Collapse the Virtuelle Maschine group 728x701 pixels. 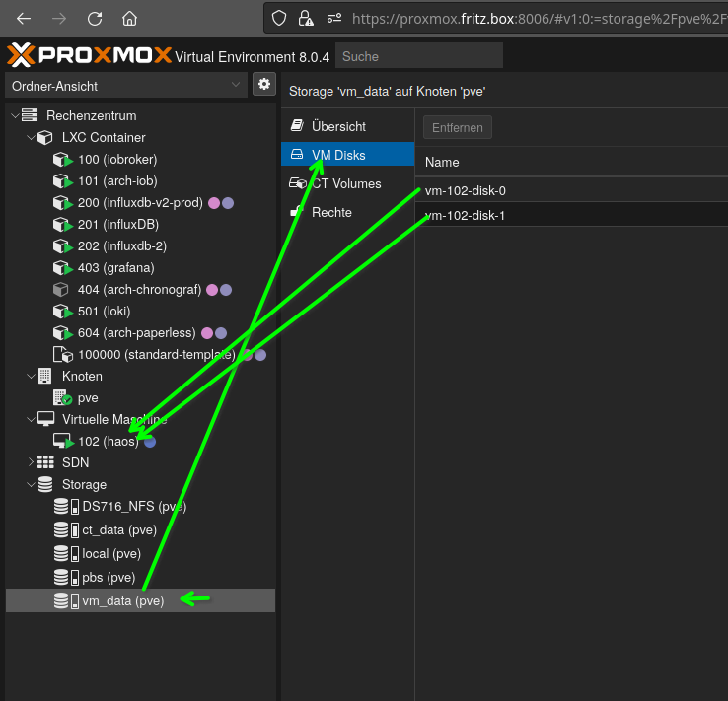31,419
